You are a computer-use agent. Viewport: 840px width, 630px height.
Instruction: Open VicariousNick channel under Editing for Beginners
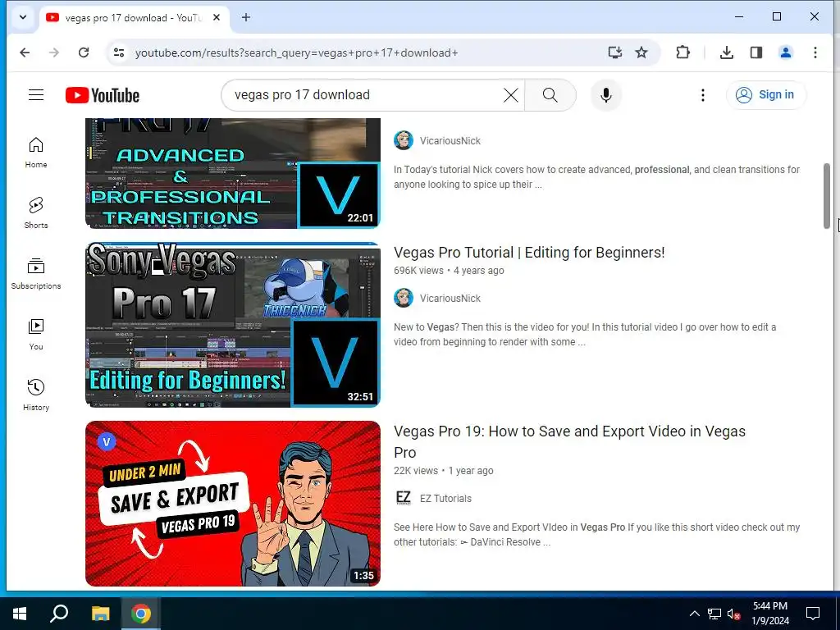click(450, 299)
